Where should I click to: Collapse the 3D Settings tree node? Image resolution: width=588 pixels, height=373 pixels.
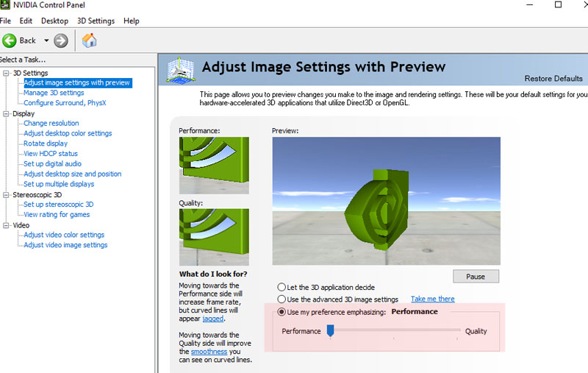click(6, 73)
